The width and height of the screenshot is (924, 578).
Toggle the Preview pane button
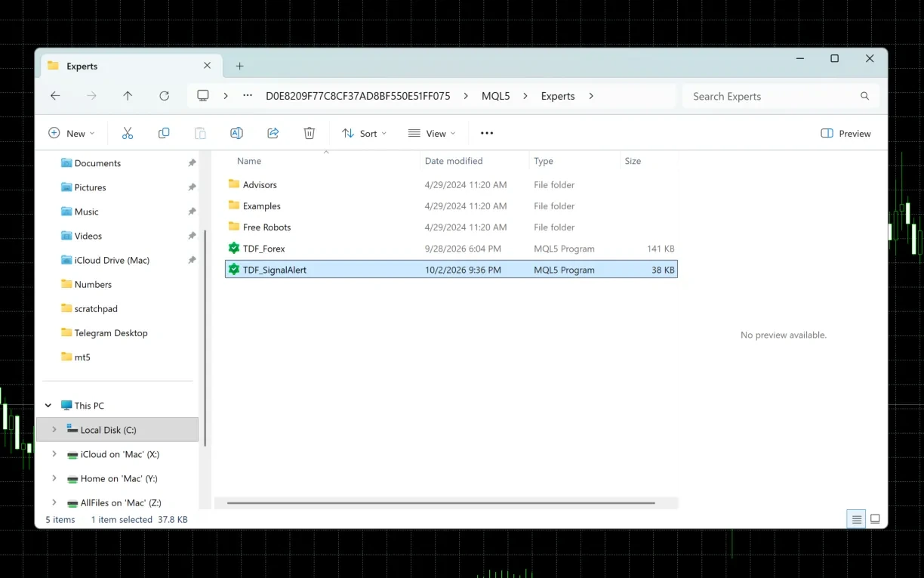[845, 133]
